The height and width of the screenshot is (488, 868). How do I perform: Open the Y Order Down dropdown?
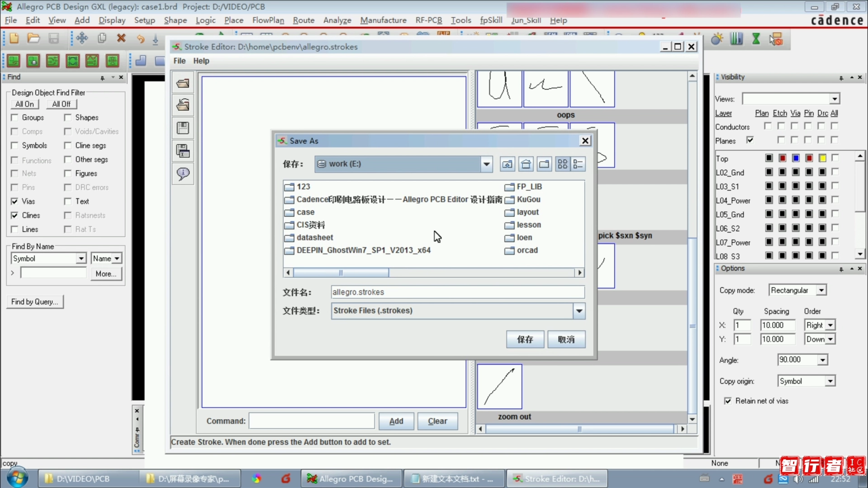[830, 339]
